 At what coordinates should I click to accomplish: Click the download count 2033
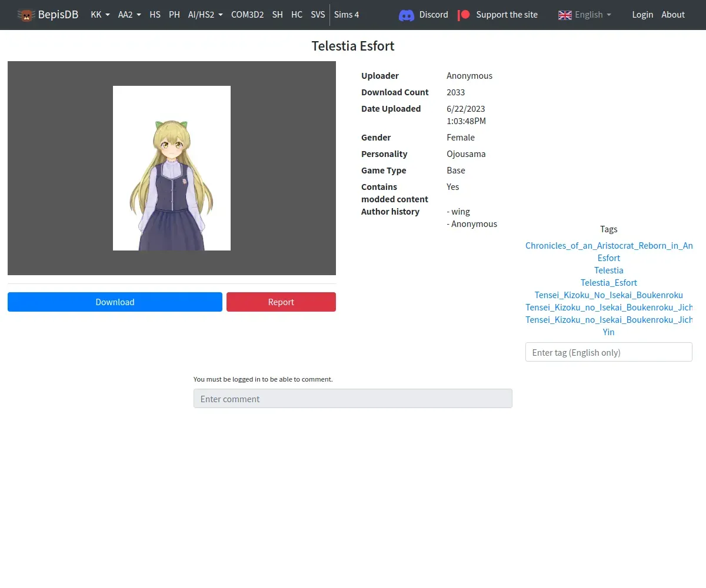click(456, 92)
